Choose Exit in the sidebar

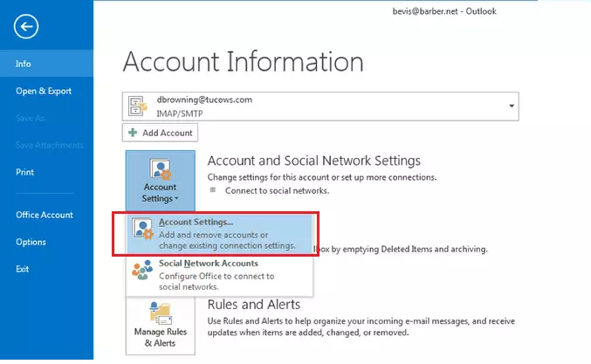click(22, 269)
